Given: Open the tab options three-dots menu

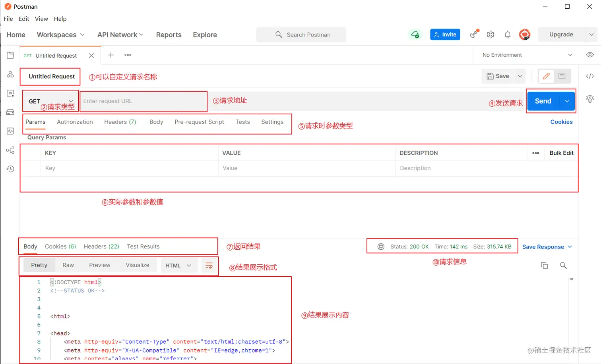Looking at the screenshot, I should pyautogui.click(x=128, y=55).
